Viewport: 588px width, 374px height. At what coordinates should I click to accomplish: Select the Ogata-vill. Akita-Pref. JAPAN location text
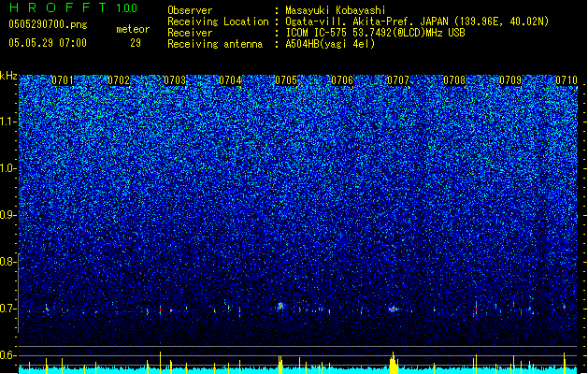point(417,22)
